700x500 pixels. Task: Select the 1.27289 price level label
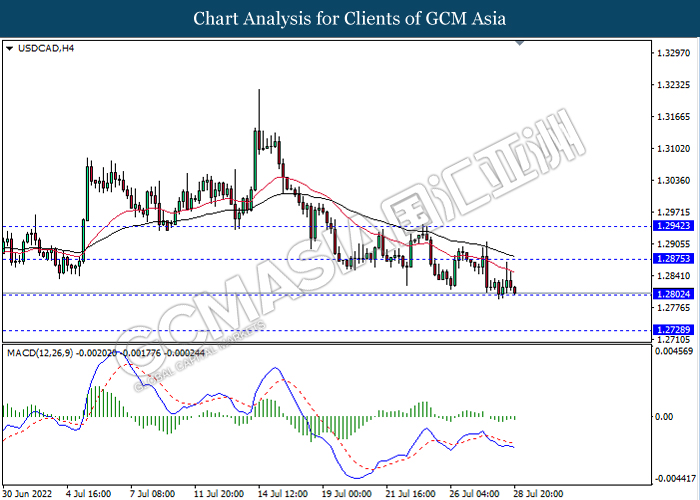[x=674, y=329]
